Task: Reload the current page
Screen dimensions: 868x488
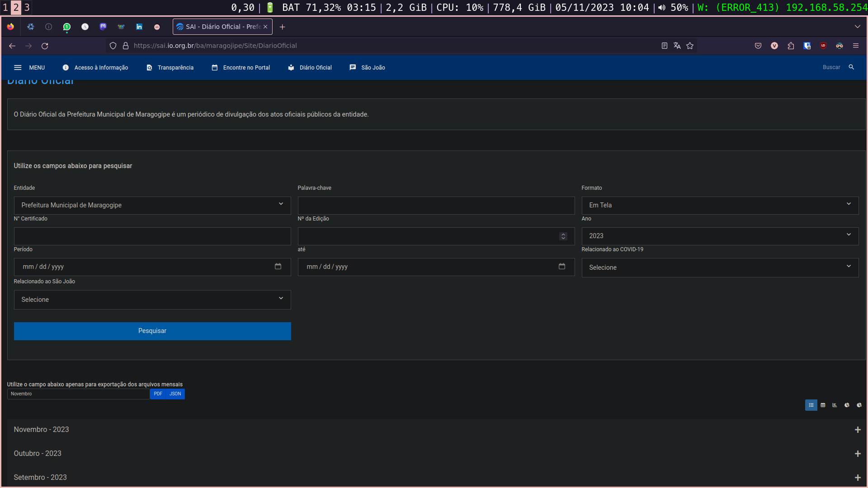Action: (x=45, y=46)
